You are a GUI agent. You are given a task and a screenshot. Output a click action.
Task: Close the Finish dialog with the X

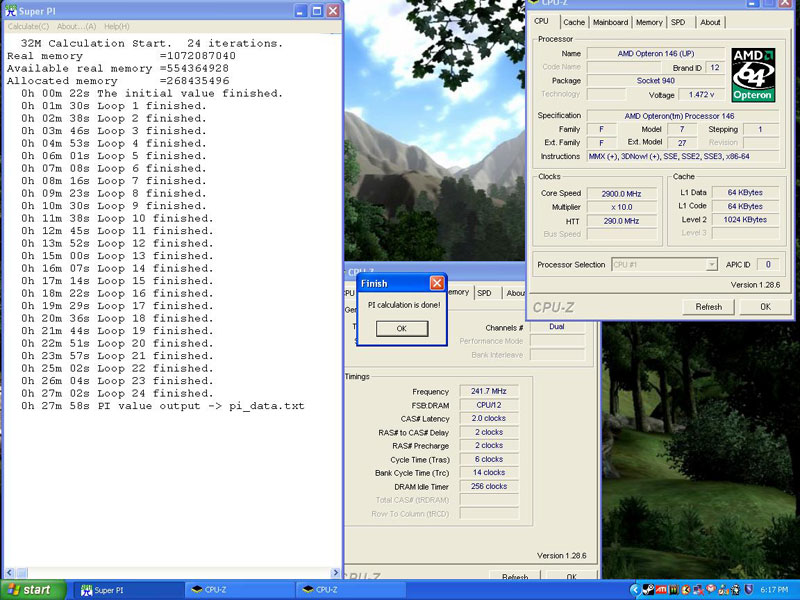437,283
